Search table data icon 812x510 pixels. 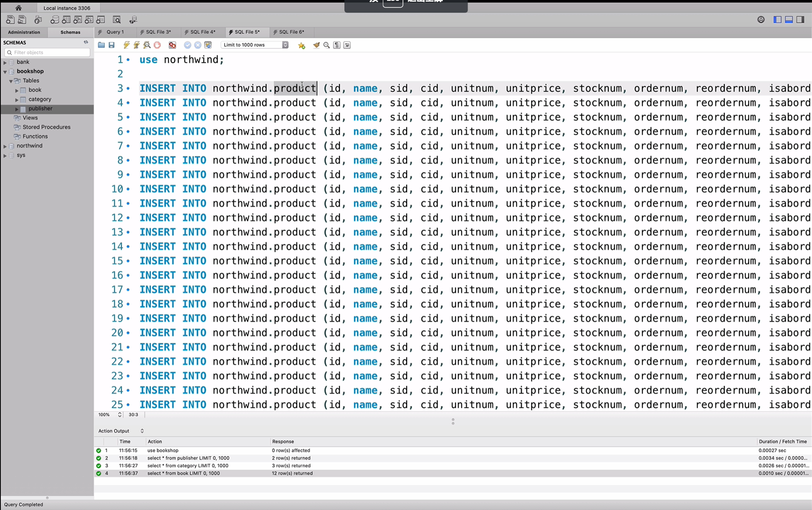point(117,20)
